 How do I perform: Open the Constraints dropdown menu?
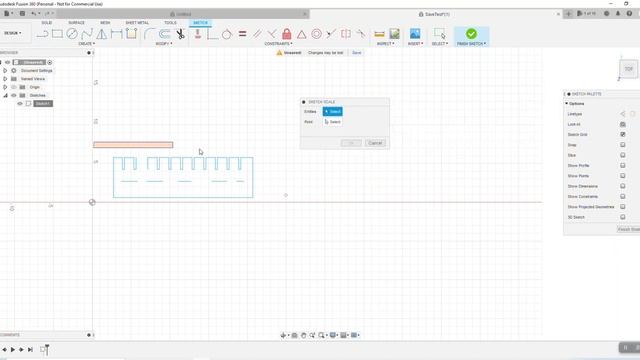click(x=278, y=44)
